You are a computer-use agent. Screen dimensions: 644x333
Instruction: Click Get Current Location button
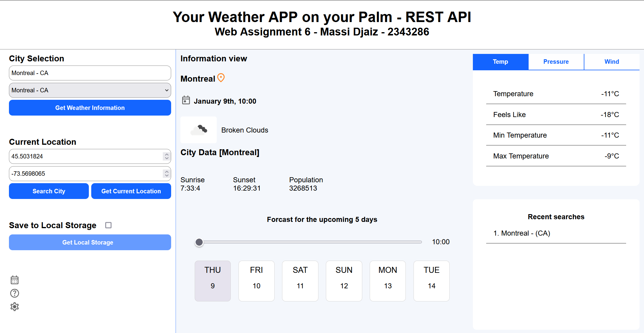click(x=131, y=191)
